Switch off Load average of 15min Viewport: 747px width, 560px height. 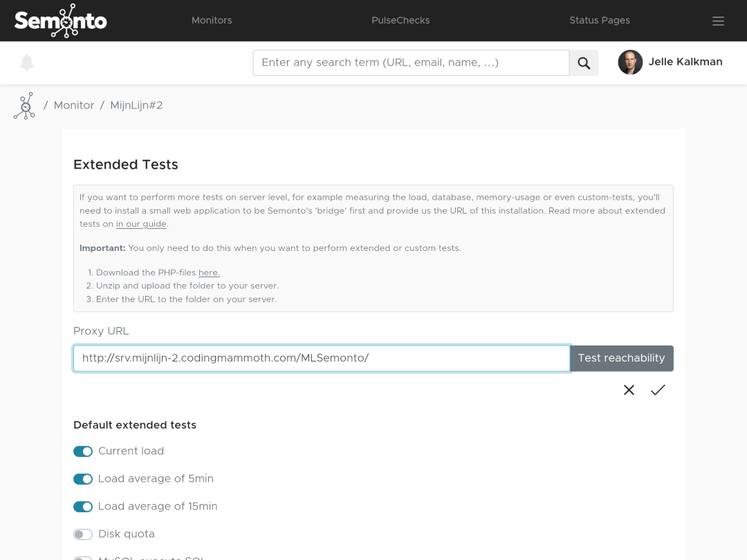tap(83, 507)
